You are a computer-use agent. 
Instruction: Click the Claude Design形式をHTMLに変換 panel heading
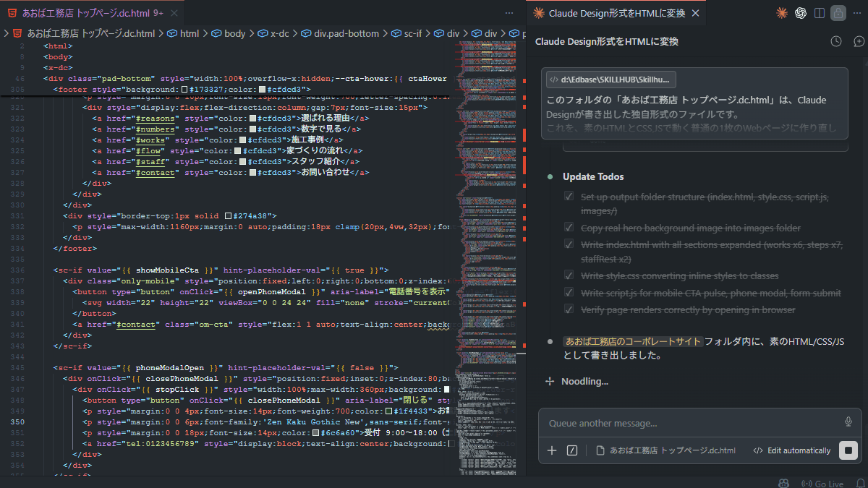pyautogui.click(x=607, y=42)
